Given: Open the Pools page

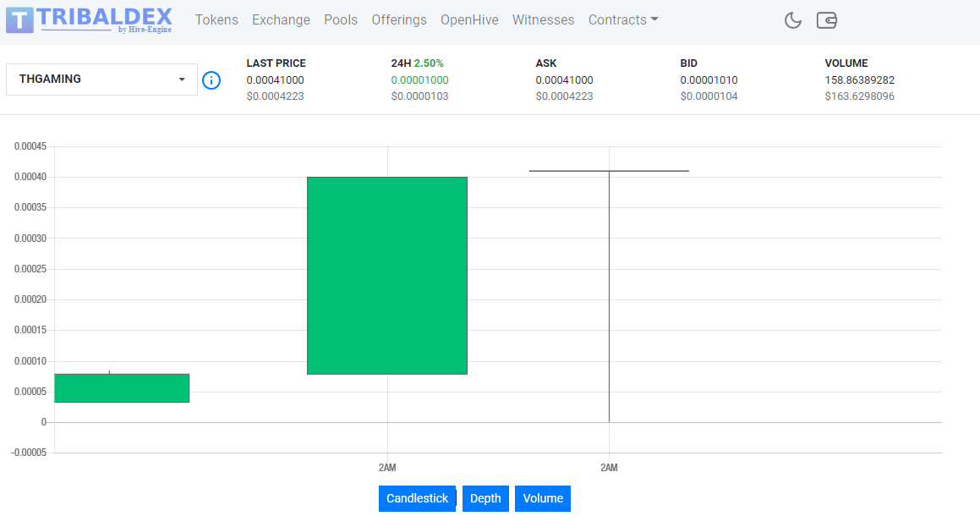Looking at the screenshot, I should pyautogui.click(x=341, y=20).
